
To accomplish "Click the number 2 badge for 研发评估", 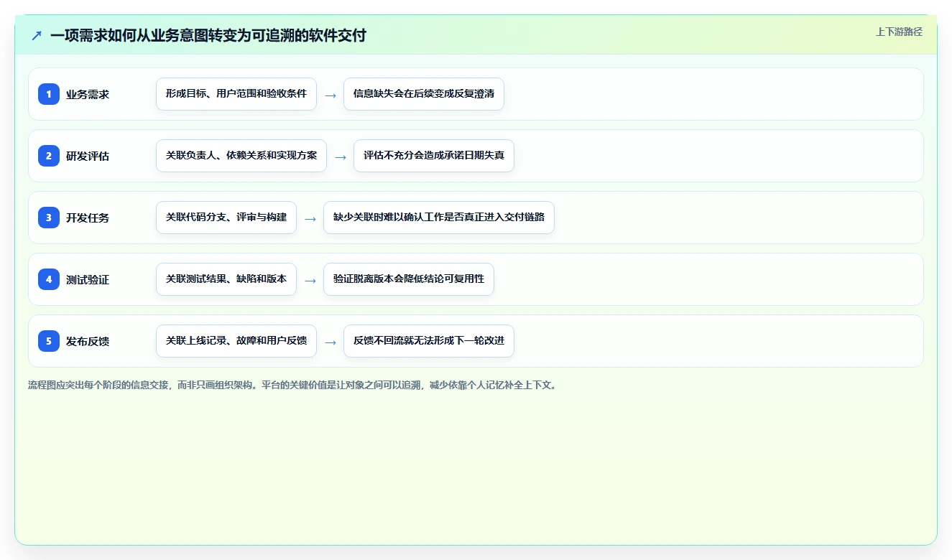I will [x=49, y=156].
